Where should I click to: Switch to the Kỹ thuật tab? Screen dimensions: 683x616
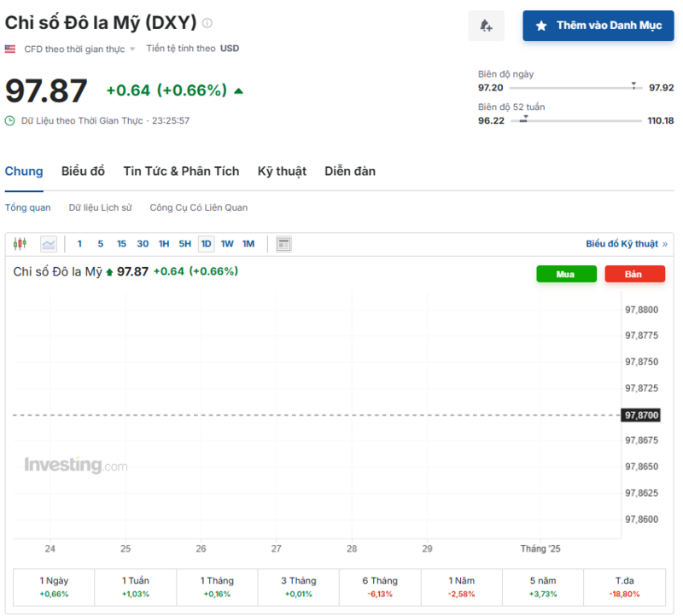click(282, 171)
